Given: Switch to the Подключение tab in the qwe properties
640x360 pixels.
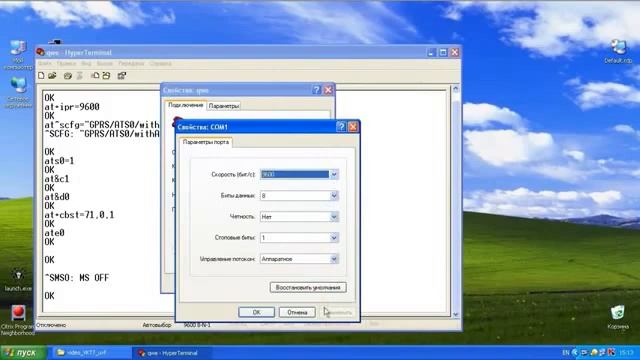Looking at the screenshot, I should tap(186, 105).
